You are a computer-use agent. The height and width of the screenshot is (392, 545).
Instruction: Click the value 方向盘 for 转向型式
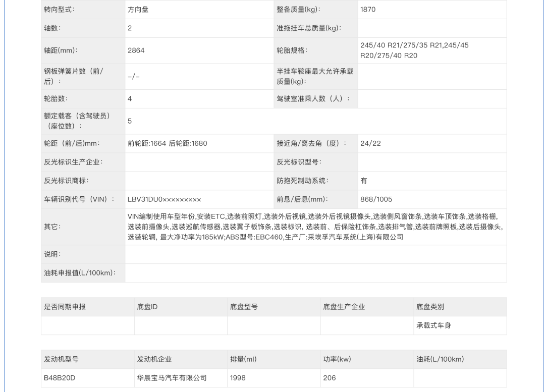click(138, 10)
